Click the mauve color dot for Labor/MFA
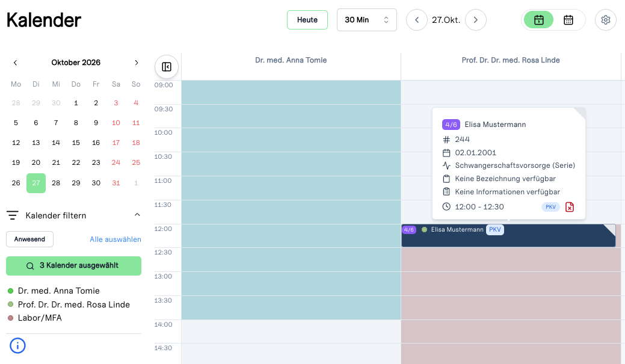This screenshot has height=364, width=625. tap(11, 318)
